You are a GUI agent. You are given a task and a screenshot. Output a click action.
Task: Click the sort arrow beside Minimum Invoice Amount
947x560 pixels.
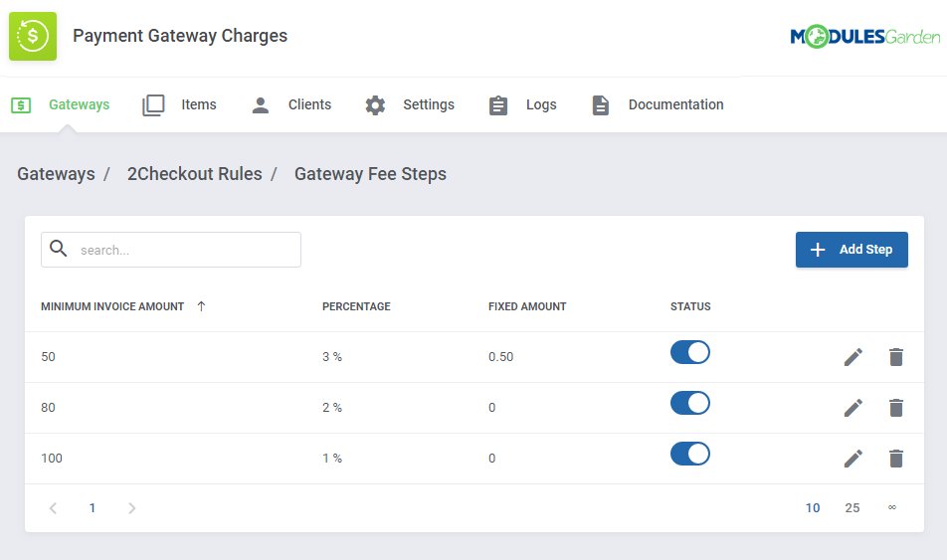pyautogui.click(x=201, y=306)
